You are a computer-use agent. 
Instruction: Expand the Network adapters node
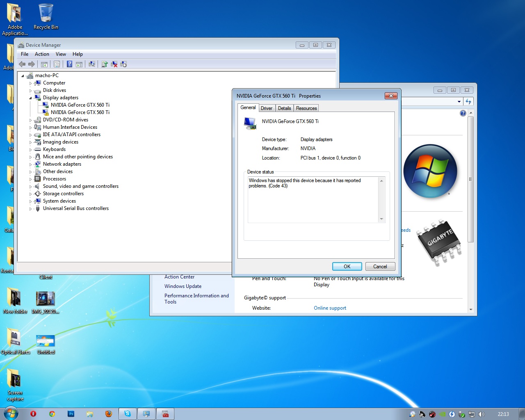click(x=30, y=164)
